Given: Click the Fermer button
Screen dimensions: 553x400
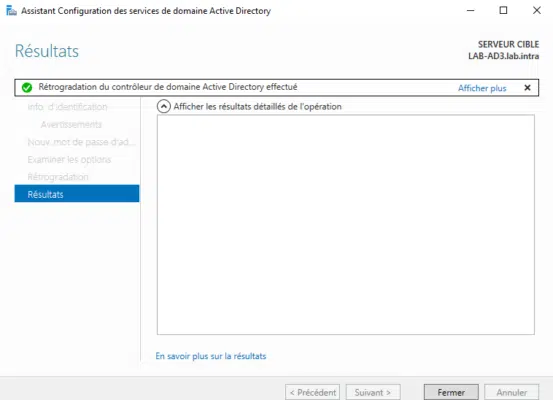Looking at the screenshot, I should tap(451, 392).
